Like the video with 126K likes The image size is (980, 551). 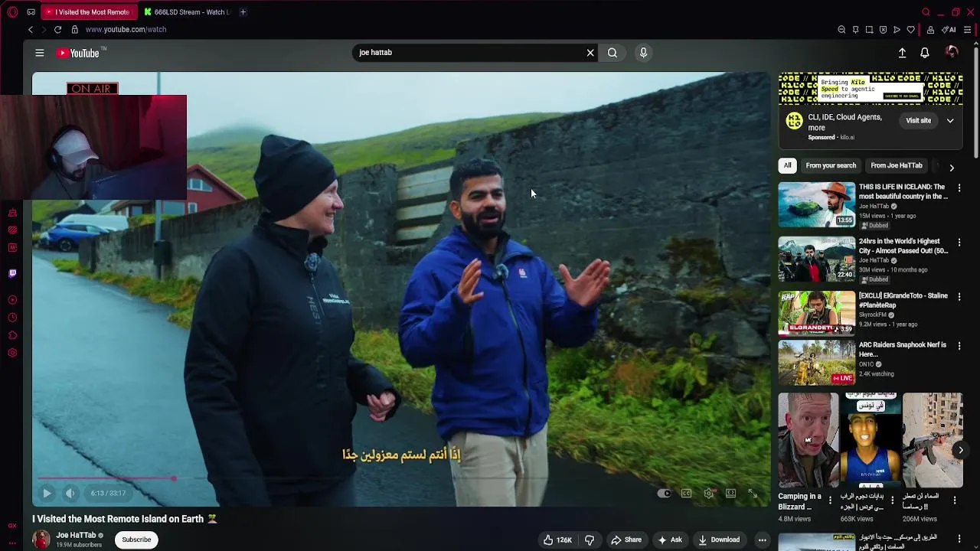(558, 540)
